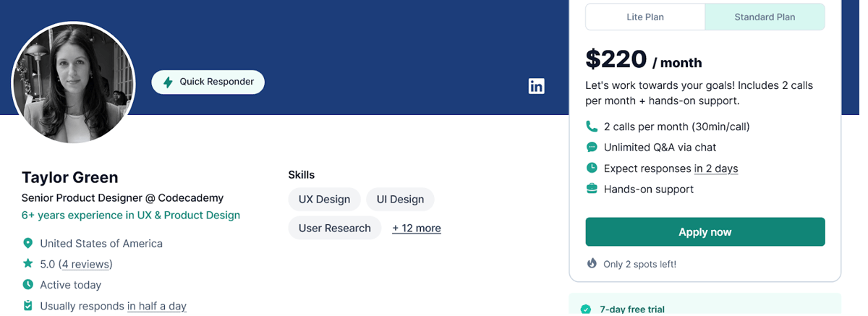The width and height of the screenshot is (868, 316).
Task: Click the lightning bolt Quick Responder icon
Action: (x=168, y=82)
